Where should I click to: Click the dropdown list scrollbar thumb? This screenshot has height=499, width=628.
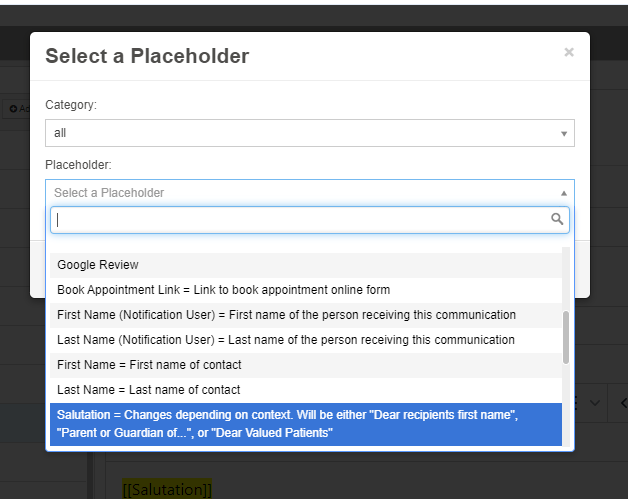pos(566,338)
